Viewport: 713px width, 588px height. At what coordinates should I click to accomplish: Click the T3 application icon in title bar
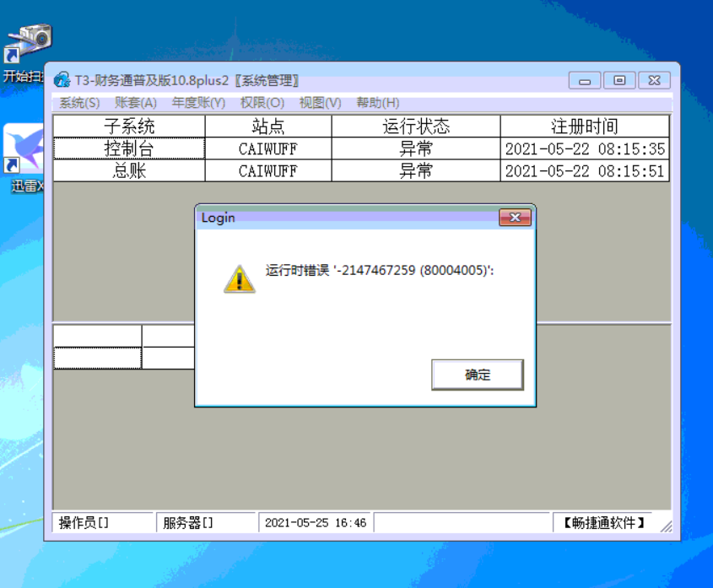click(62, 80)
